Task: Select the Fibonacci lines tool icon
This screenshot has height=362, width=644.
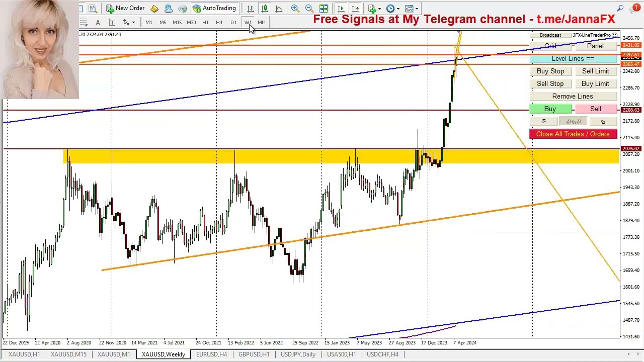Action: [84, 22]
